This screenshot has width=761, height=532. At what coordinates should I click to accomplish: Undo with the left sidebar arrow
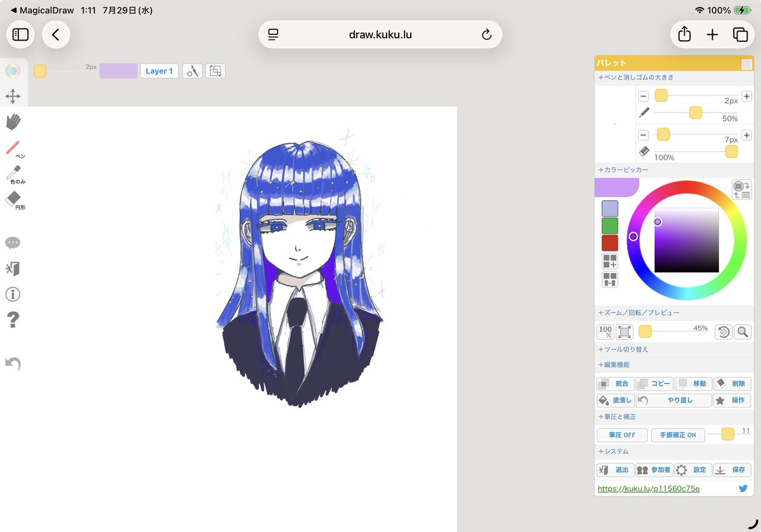13,364
